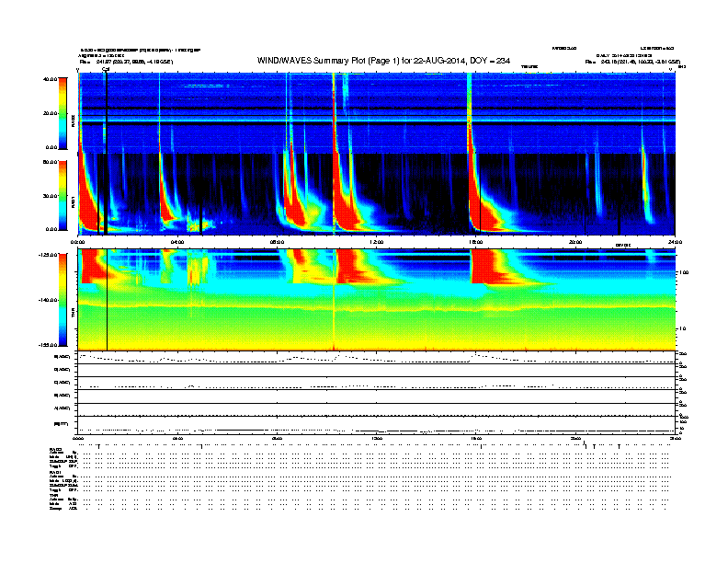Select the -125.00 tick on TNR color bar
The height and width of the screenshot is (563, 728).
pos(49,255)
